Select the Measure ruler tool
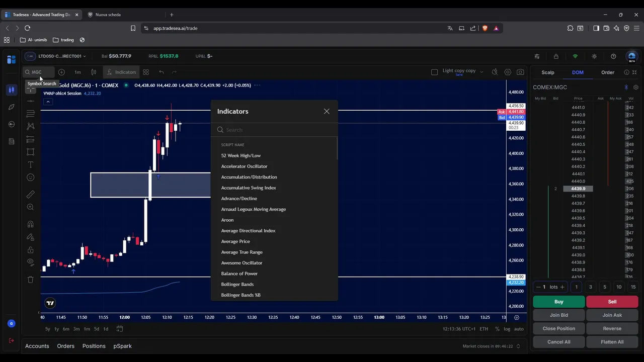Image resolution: width=644 pixels, height=362 pixels. point(31,194)
